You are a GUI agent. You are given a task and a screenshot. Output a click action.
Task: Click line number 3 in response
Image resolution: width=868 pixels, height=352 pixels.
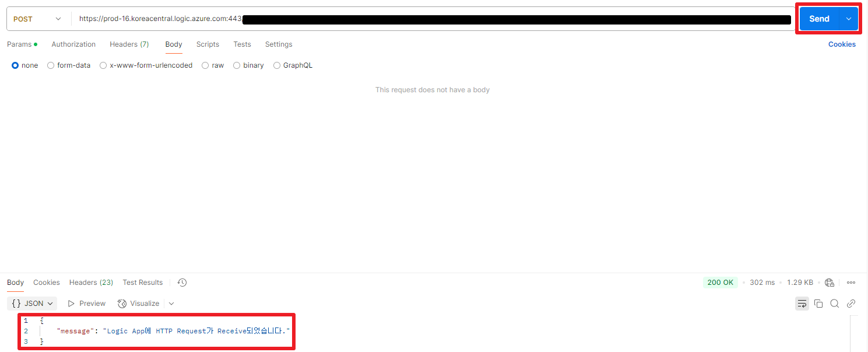point(26,341)
